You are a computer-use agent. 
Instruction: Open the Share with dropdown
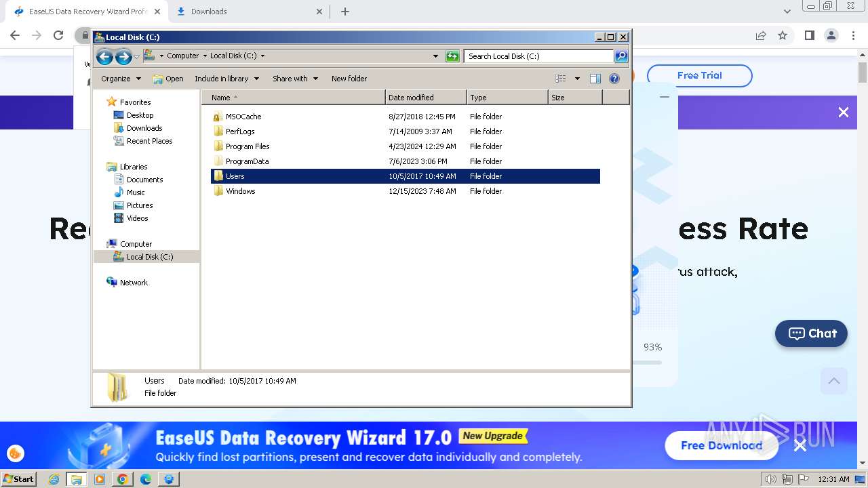pos(295,79)
